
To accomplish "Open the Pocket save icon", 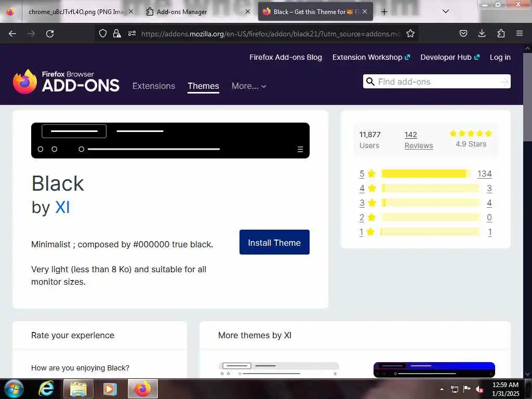I will coord(463,33).
